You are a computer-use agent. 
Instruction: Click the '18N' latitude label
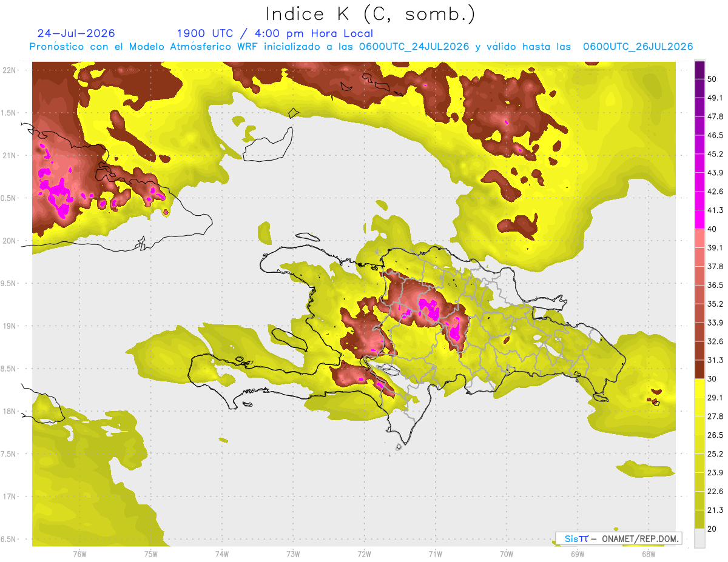pyautogui.click(x=10, y=412)
